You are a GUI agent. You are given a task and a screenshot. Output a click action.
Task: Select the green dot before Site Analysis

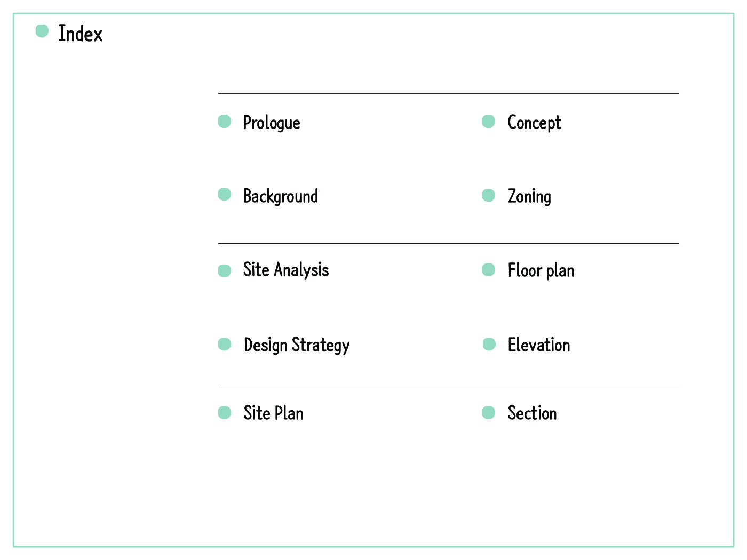225,271
